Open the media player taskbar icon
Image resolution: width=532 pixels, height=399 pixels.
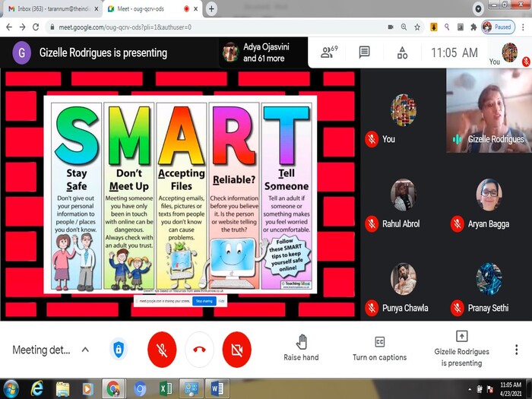(x=87, y=389)
